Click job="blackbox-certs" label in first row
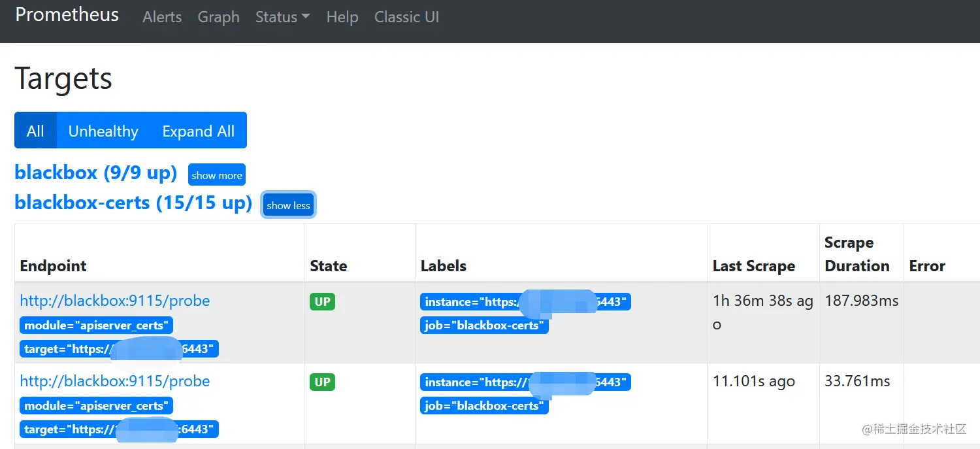980x449 pixels. 484,325
